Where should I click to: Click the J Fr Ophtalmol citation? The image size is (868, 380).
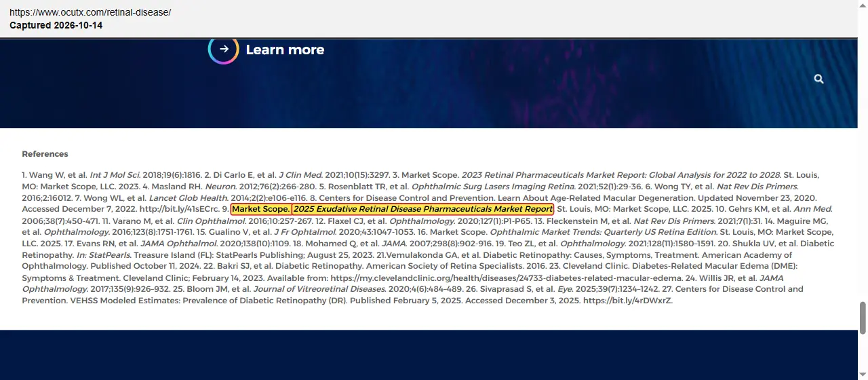[x=304, y=232]
